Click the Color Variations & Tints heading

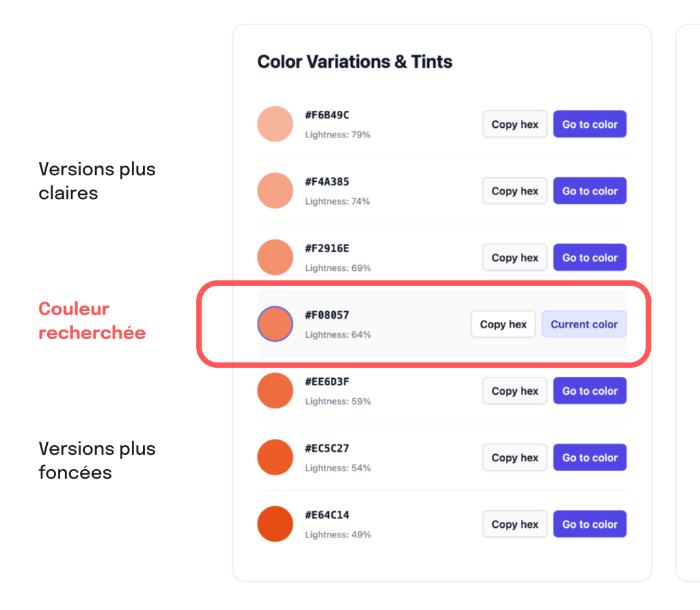(x=355, y=62)
